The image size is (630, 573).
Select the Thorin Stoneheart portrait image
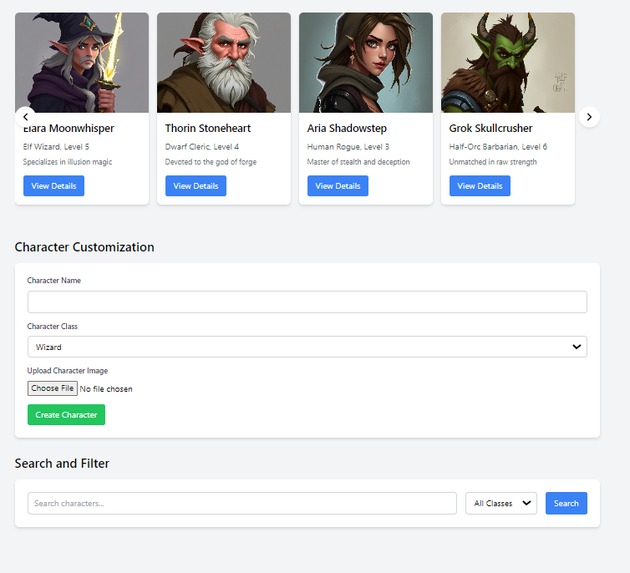coord(224,62)
